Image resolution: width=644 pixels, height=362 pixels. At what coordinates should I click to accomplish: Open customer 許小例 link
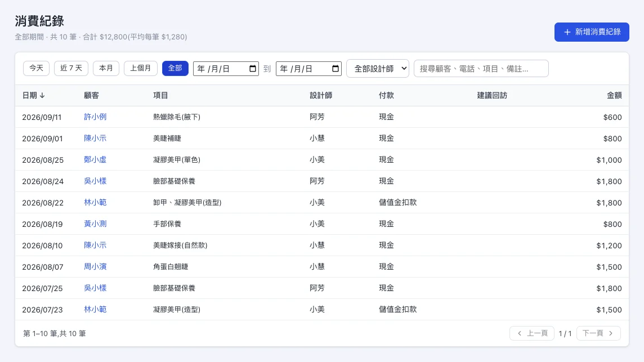pos(95,117)
